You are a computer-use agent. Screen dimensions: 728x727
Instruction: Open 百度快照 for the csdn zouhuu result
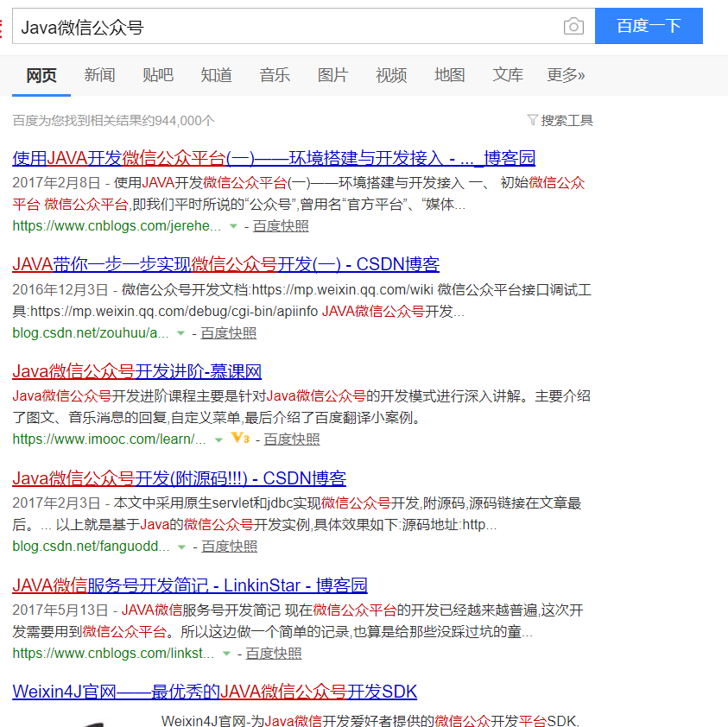click(229, 333)
